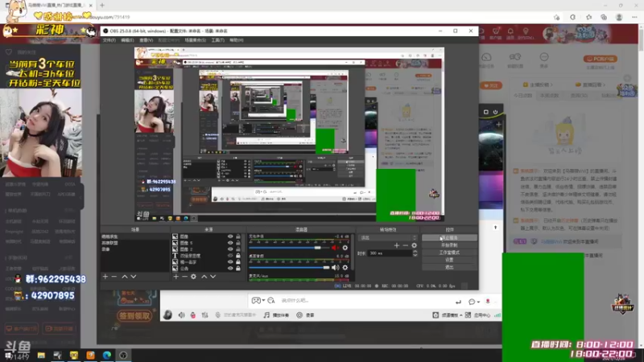Open the Help menu in OBS
The width and height of the screenshot is (644, 362).
[x=237, y=40]
